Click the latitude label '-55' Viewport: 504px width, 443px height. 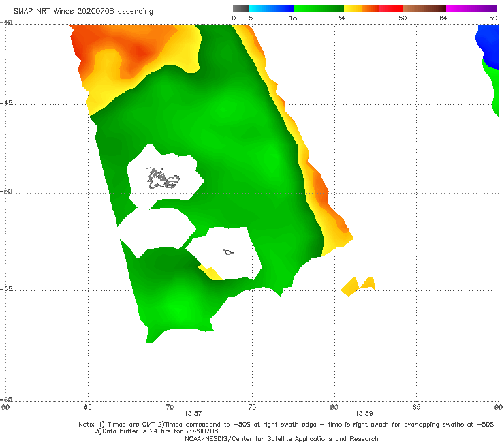point(6,288)
